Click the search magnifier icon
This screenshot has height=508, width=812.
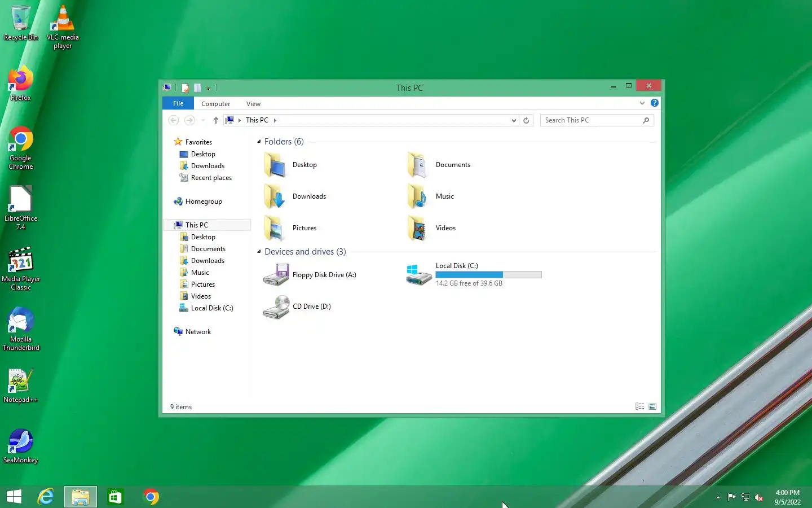pos(646,120)
